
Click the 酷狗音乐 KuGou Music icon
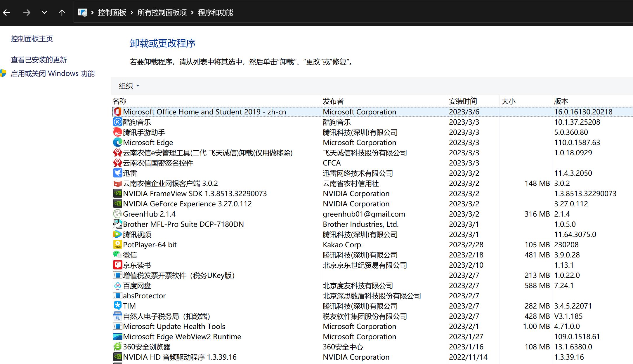tap(117, 122)
